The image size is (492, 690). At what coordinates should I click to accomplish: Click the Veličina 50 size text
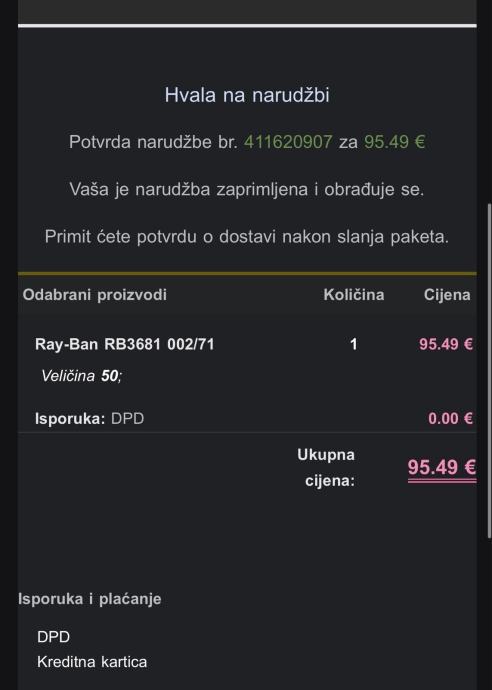81,376
